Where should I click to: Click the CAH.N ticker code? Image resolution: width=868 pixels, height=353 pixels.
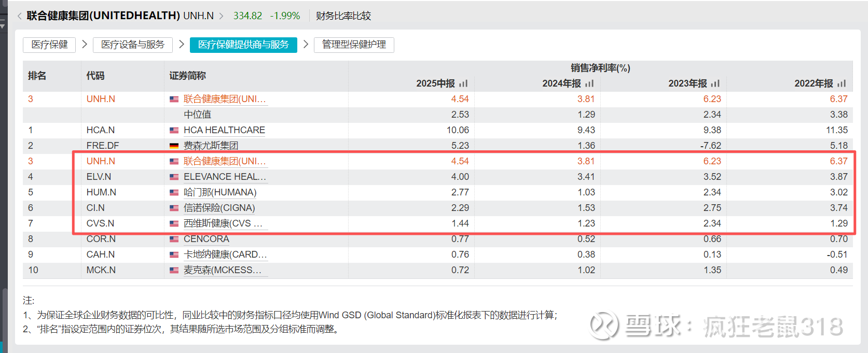click(101, 255)
